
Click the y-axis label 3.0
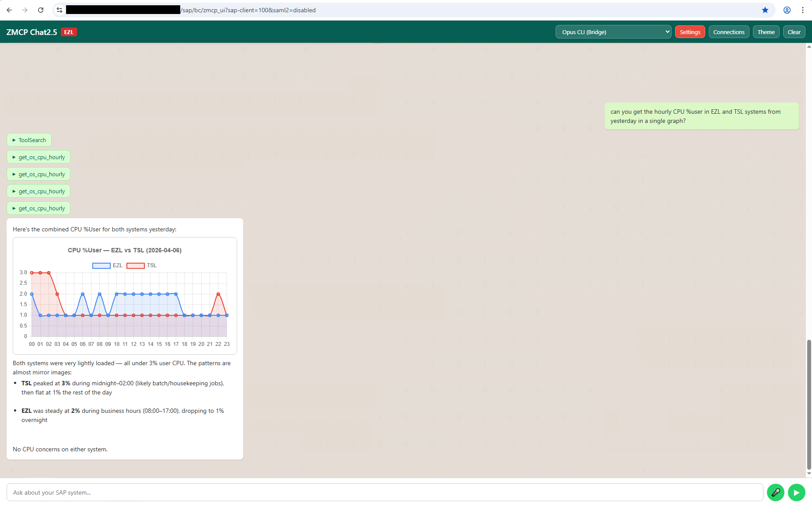23,272
